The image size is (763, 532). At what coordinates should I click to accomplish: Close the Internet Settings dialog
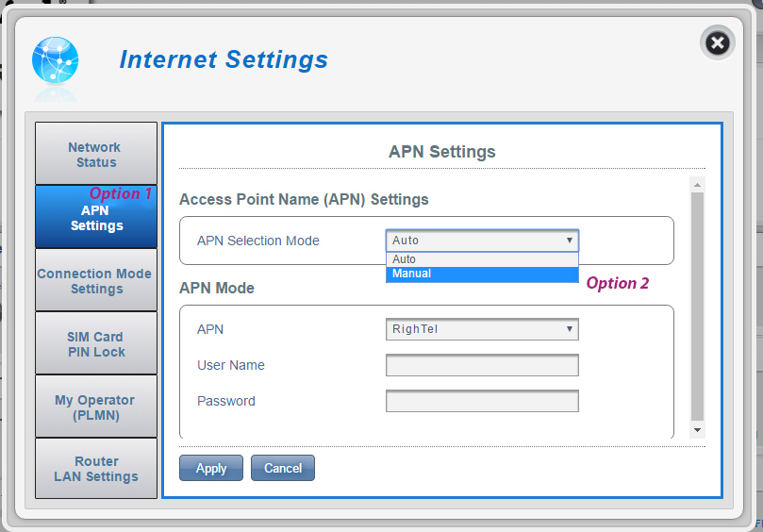coord(717,43)
